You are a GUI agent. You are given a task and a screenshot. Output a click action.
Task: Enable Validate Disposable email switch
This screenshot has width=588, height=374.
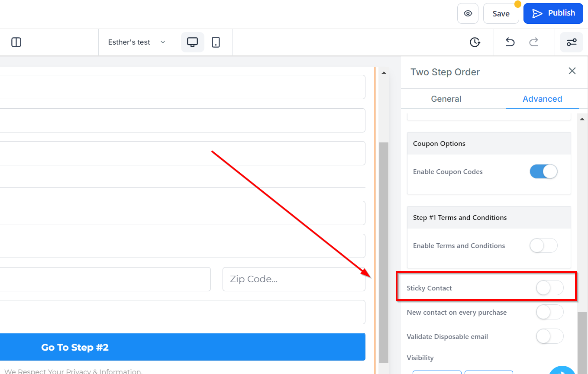pyautogui.click(x=550, y=336)
